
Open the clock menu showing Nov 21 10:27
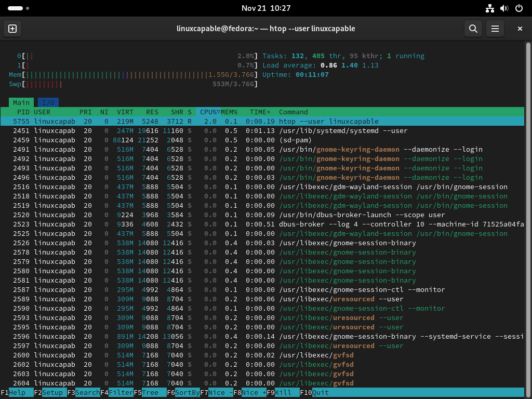pos(266,8)
